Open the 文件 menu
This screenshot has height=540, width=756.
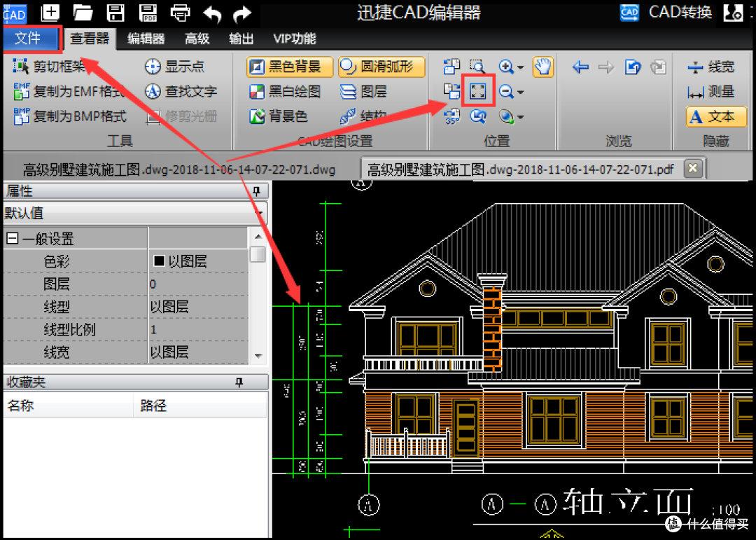(31, 38)
